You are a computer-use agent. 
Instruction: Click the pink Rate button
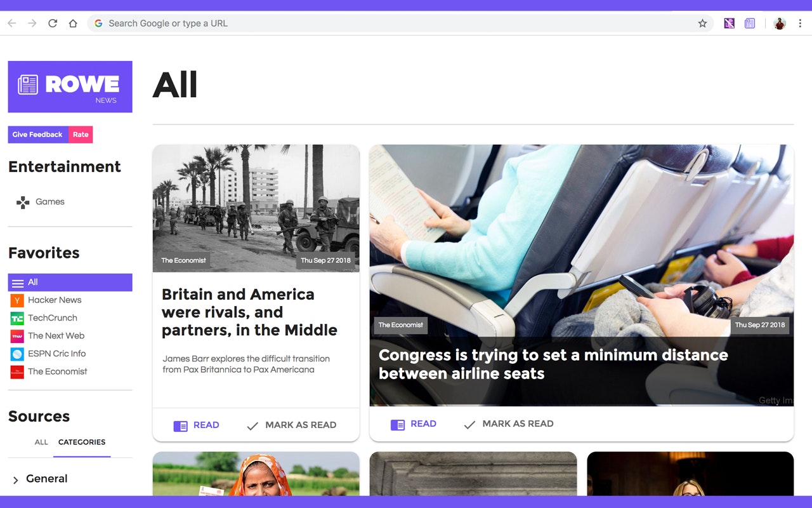[x=81, y=135]
